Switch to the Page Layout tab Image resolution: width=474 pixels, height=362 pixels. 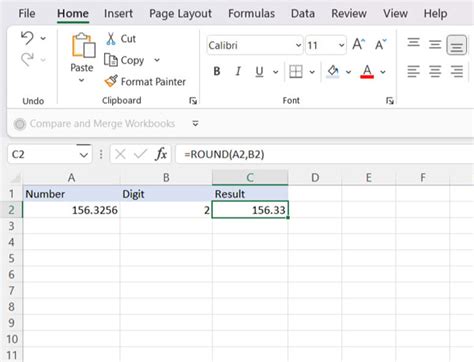point(180,13)
